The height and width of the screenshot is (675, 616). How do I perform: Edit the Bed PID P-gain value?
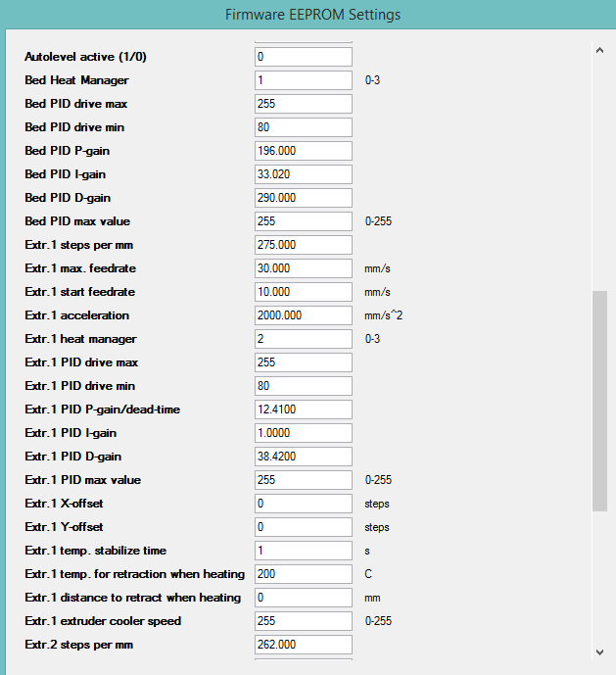303,151
